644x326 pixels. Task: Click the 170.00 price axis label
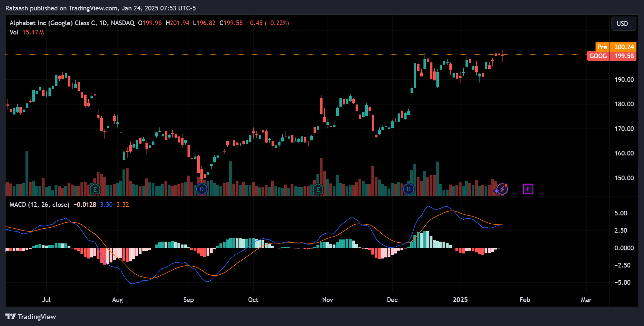point(624,129)
